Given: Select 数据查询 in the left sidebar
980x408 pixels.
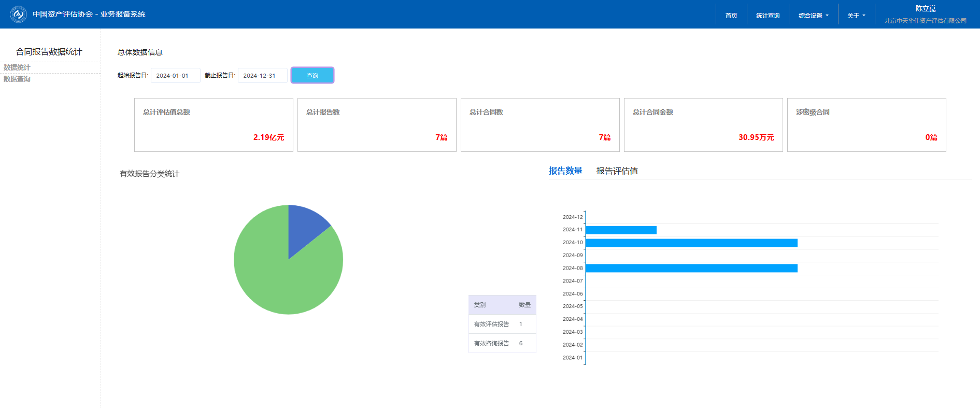Looking at the screenshot, I should 17,79.
